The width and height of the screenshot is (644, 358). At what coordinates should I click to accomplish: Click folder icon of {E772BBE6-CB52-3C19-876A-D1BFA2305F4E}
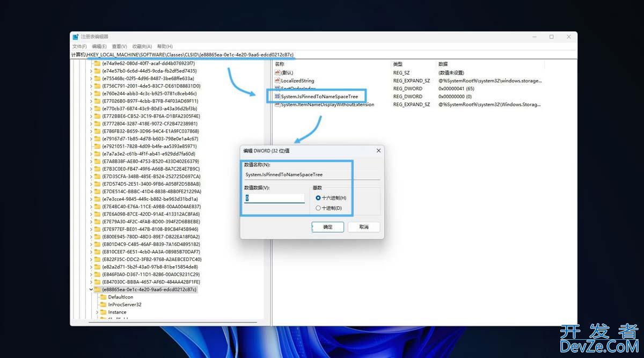tap(97, 116)
